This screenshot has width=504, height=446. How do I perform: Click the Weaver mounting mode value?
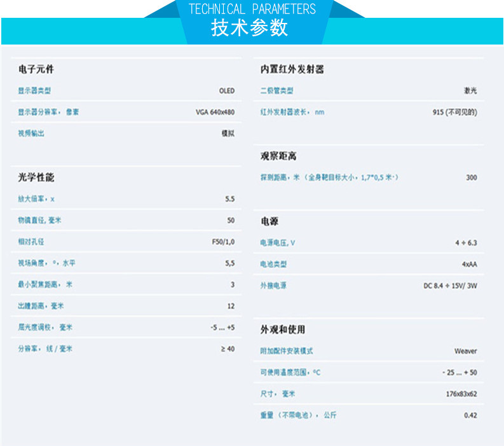(465, 351)
